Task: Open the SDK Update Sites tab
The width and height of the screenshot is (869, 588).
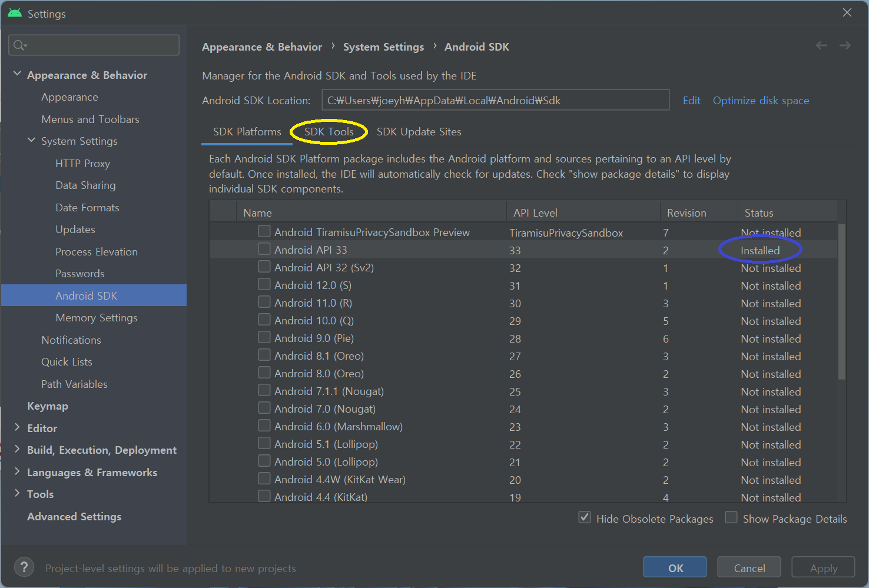Action: [x=419, y=132]
